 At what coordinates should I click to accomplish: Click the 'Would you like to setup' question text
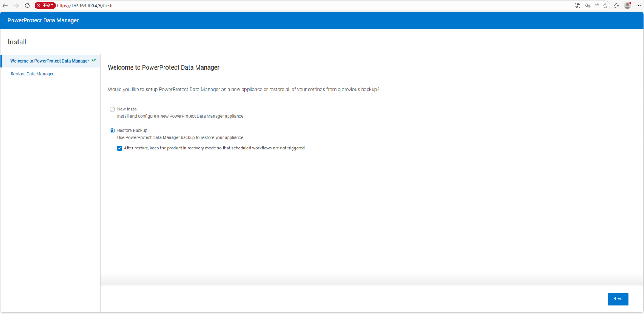click(243, 90)
